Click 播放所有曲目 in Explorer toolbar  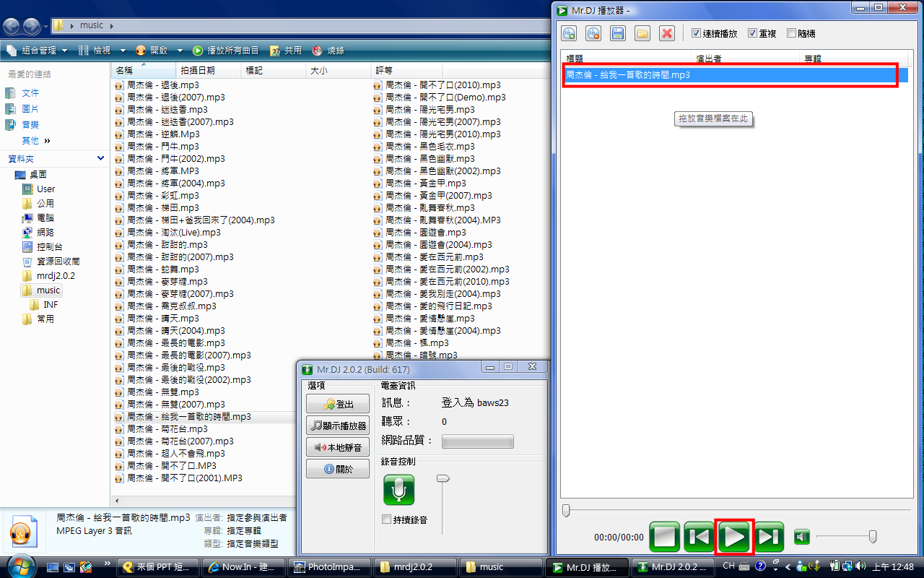coord(225,51)
